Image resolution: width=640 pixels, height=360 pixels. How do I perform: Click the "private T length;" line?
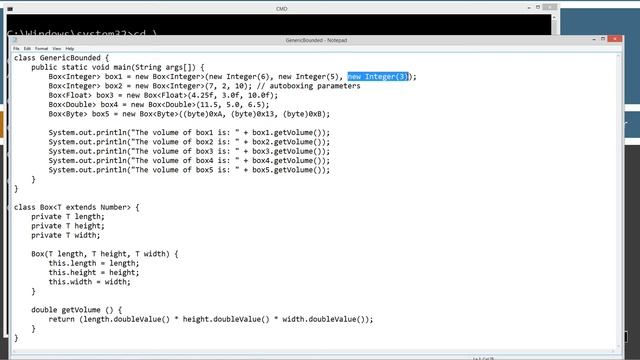tap(68, 217)
